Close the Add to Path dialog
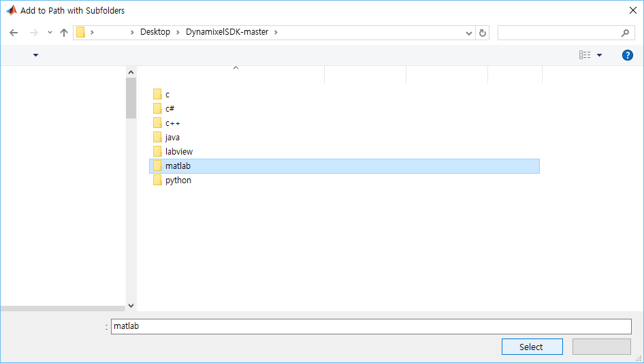The width and height of the screenshot is (644, 363). 633,10
